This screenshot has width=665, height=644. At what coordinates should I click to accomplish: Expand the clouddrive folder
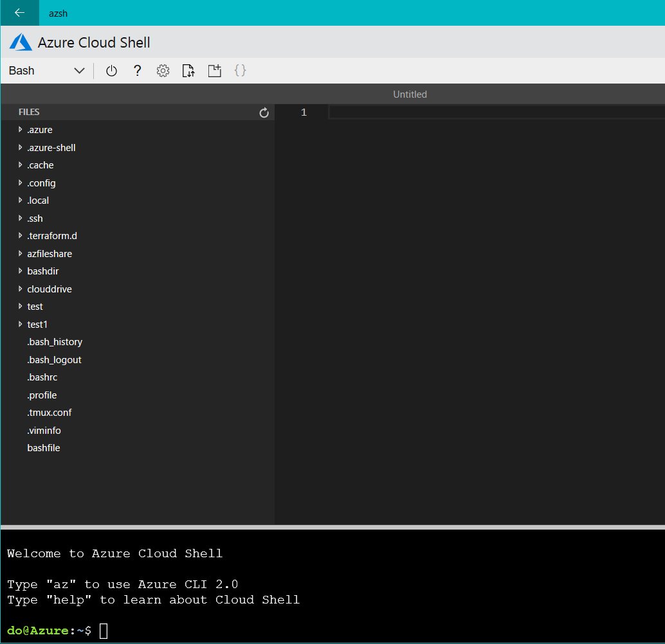[49, 289]
